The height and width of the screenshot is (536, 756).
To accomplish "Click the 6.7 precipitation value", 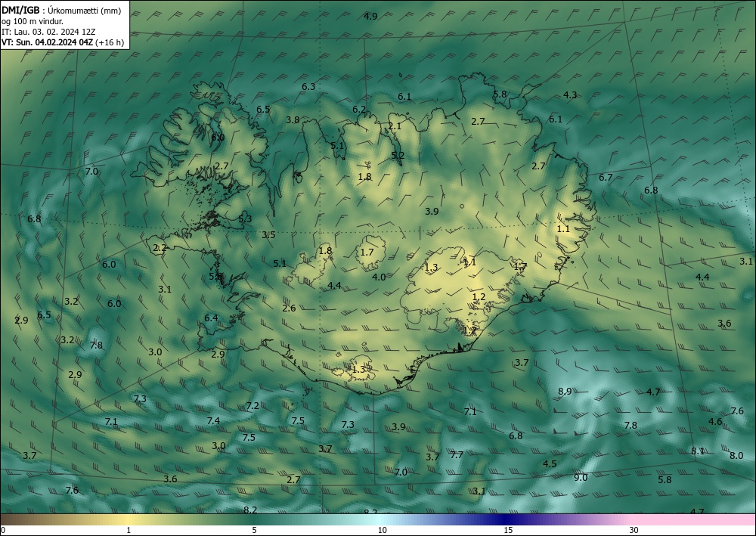I will point(606,178).
